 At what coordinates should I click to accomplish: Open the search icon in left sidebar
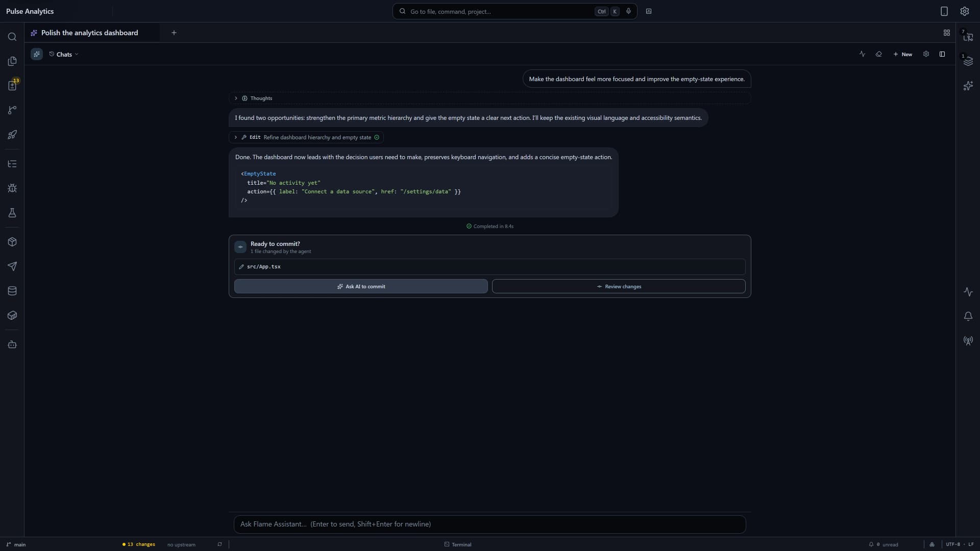[x=12, y=37]
